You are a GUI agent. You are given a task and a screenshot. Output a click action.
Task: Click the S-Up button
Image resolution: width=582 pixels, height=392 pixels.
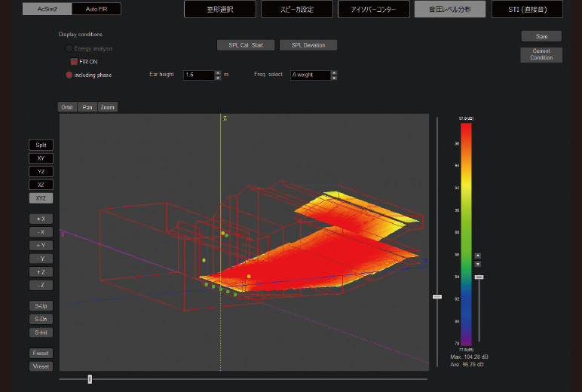(41, 306)
